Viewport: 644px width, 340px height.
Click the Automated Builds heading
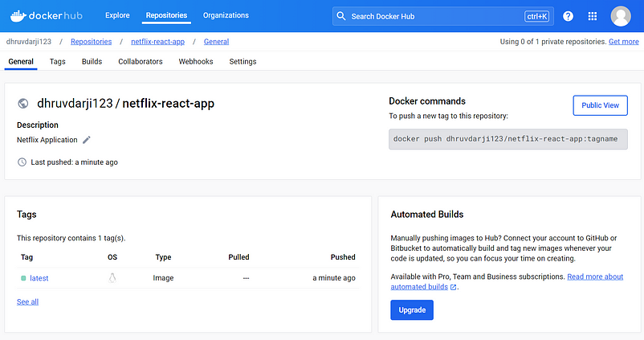(x=426, y=214)
